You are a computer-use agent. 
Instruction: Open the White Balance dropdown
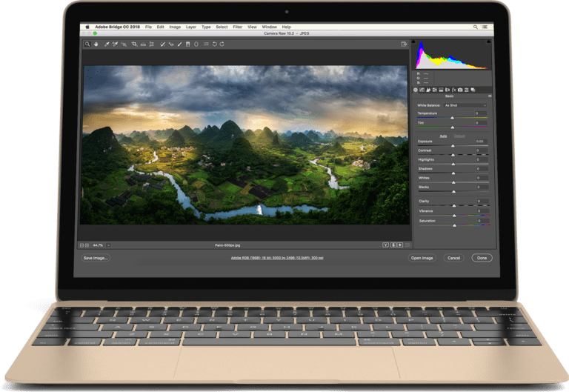[465, 105]
